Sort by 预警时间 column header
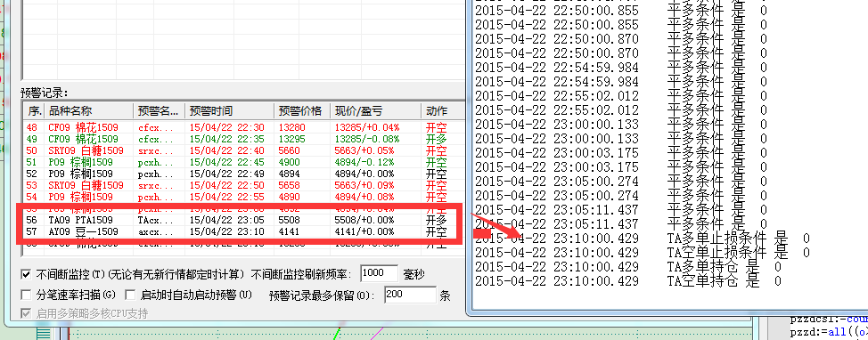The height and width of the screenshot is (340, 868). point(231,110)
